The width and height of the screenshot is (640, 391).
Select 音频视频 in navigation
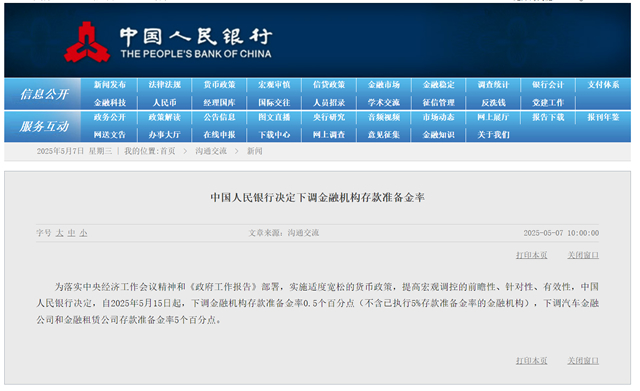pos(384,118)
